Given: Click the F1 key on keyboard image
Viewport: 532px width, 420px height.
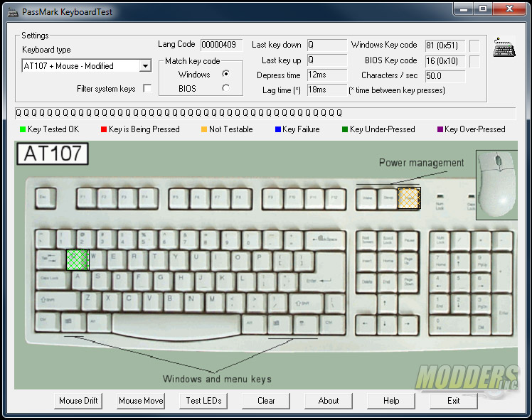Looking at the screenshot, I should [x=87, y=198].
